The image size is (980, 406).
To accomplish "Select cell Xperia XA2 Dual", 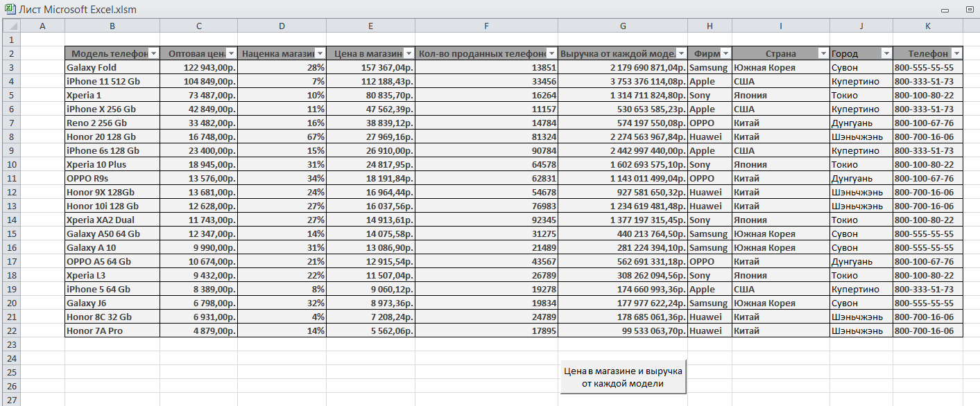I will 112,220.
